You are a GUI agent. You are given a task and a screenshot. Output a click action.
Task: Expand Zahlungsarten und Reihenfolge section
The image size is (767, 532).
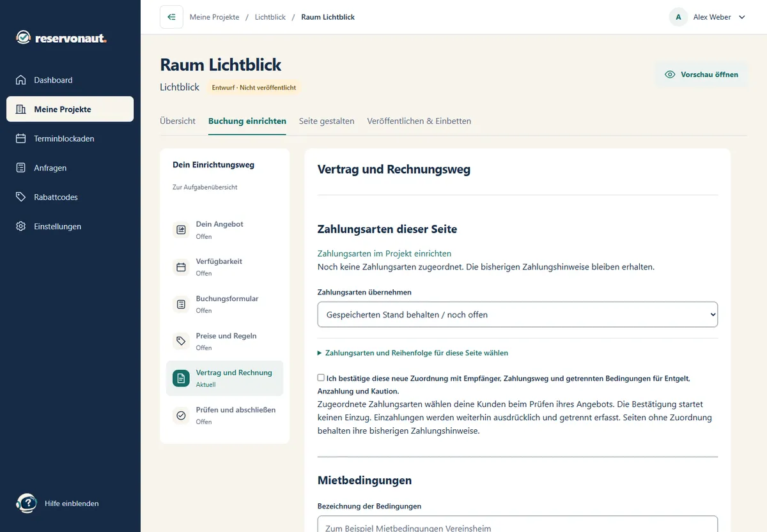(413, 353)
